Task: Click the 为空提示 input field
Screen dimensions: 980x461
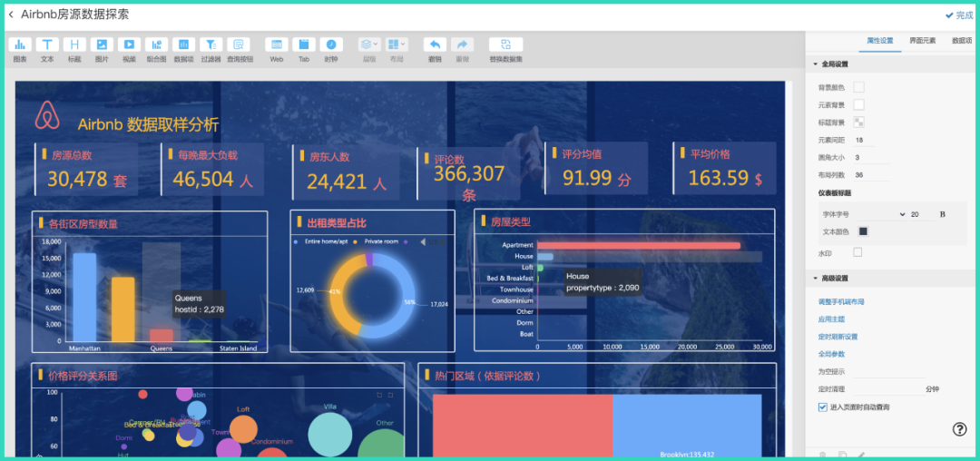Action: (889, 372)
